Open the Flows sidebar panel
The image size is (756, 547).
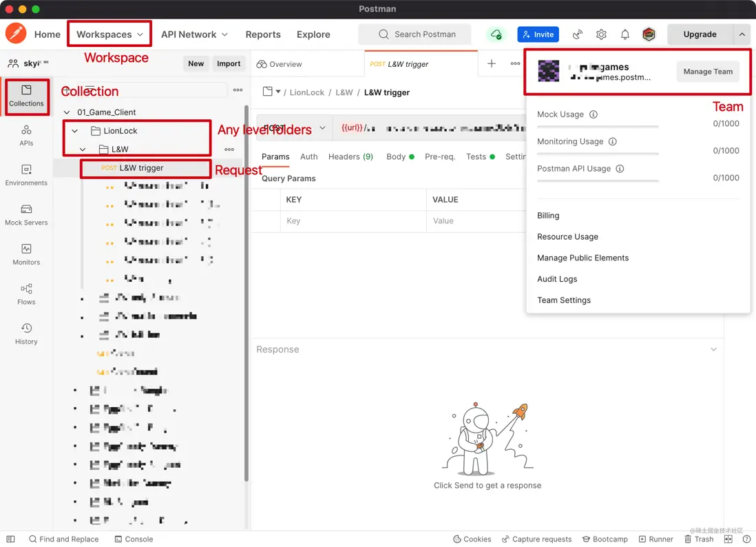[x=26, y=294]
